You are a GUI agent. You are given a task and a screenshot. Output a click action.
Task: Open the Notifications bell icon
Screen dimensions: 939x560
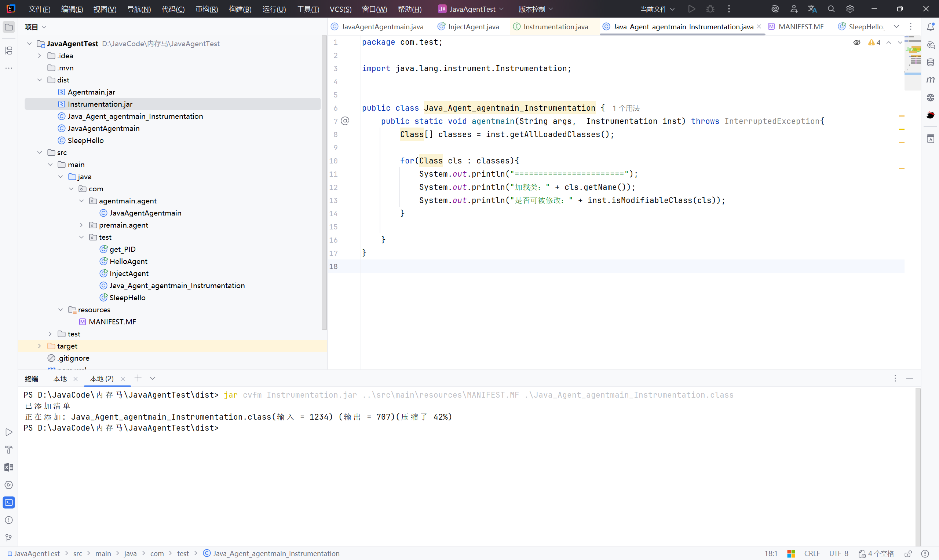(x=930, y=27)
